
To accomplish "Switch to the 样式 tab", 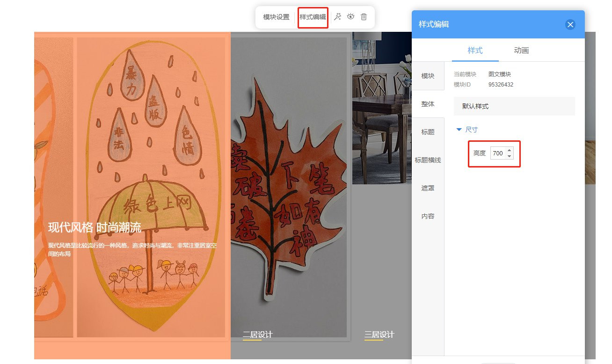I will coord(475,51).
